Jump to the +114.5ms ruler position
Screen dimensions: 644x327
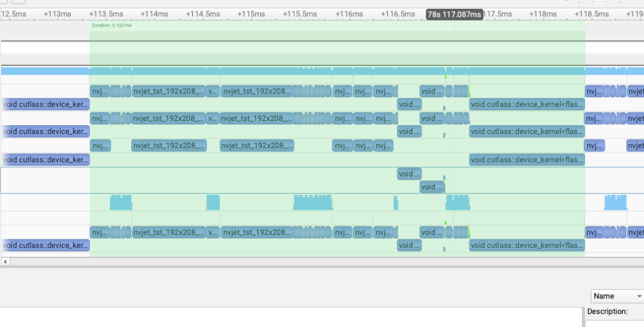[x=203, y=14]
